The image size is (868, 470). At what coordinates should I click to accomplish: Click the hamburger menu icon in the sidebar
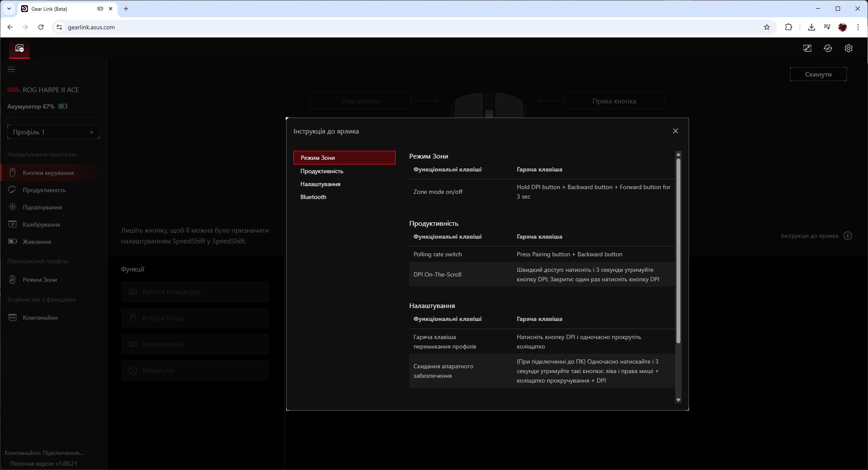click(x=11, y=69)
